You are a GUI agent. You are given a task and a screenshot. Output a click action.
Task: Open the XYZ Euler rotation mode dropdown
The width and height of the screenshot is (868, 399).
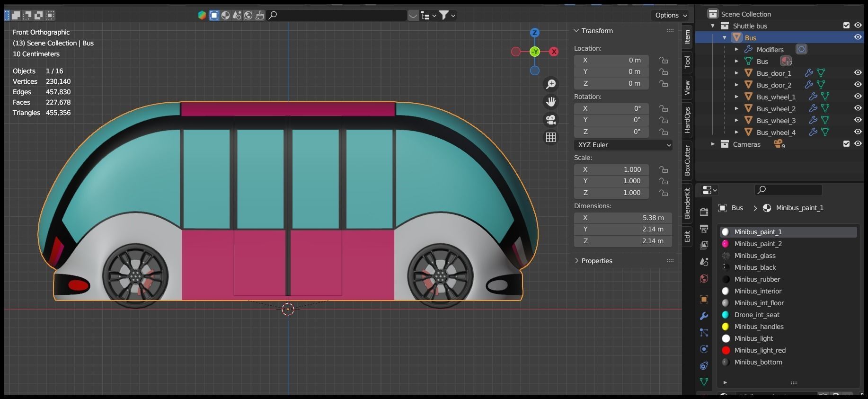pyautogui.click(x=623, y=145)
